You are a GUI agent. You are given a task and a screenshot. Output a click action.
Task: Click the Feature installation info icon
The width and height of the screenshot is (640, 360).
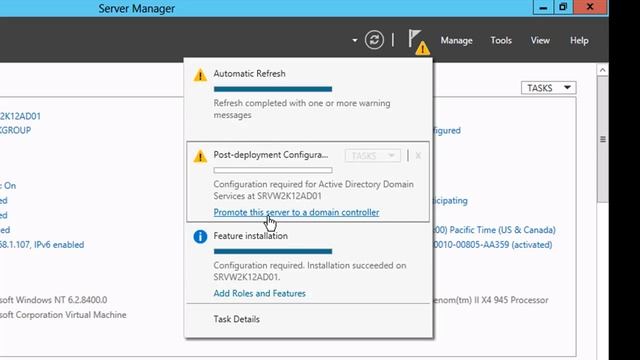[200, 236]
